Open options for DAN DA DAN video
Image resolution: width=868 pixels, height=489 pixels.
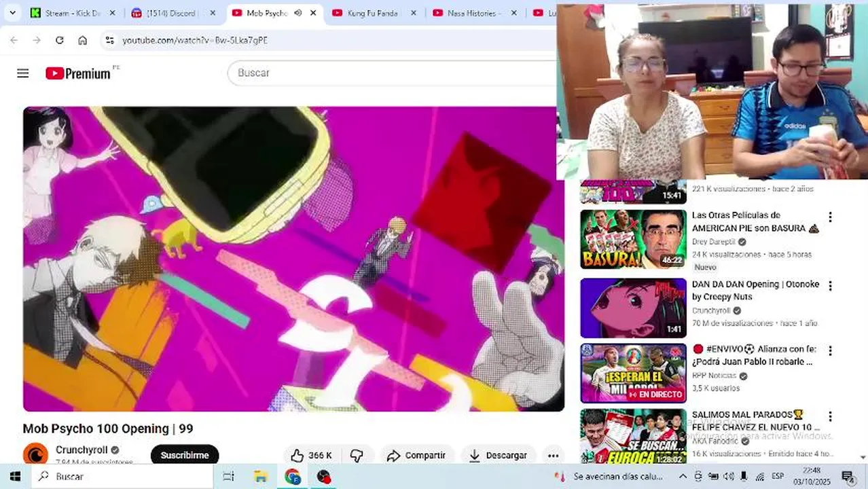click(x=830, y=286)
